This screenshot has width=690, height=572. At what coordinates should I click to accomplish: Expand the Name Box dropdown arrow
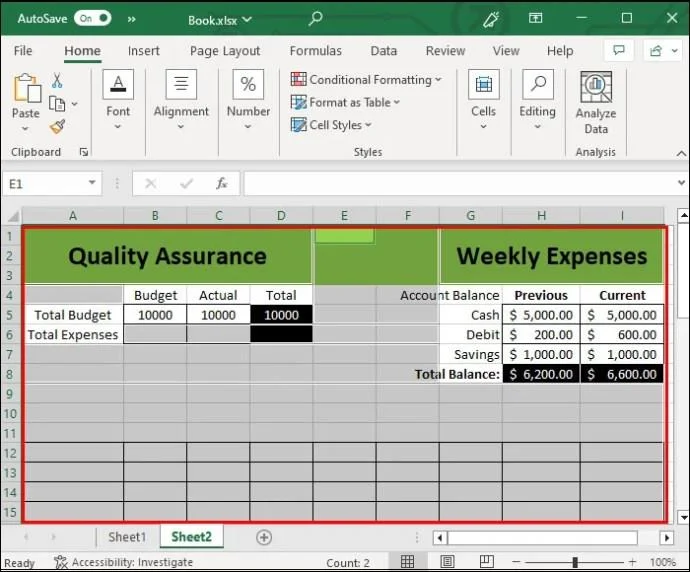(92, 184)
